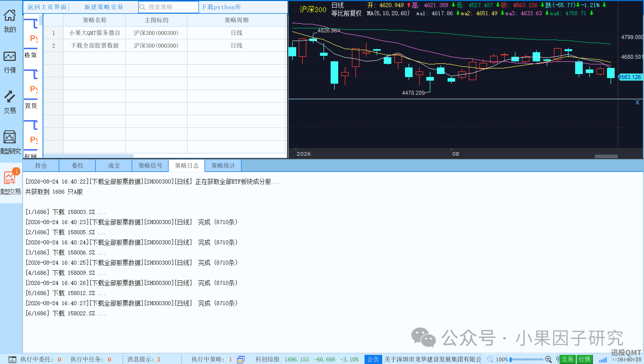This screenshot has height=364, width=644.
Task: Click the 公告 announcement button
Action: [373, 359]
